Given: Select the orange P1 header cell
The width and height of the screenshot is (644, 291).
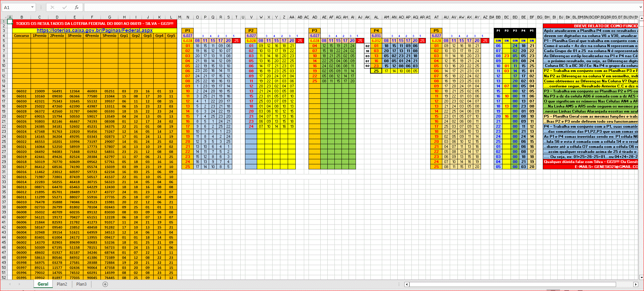Looking at the screenshot, I should (188, 31).
